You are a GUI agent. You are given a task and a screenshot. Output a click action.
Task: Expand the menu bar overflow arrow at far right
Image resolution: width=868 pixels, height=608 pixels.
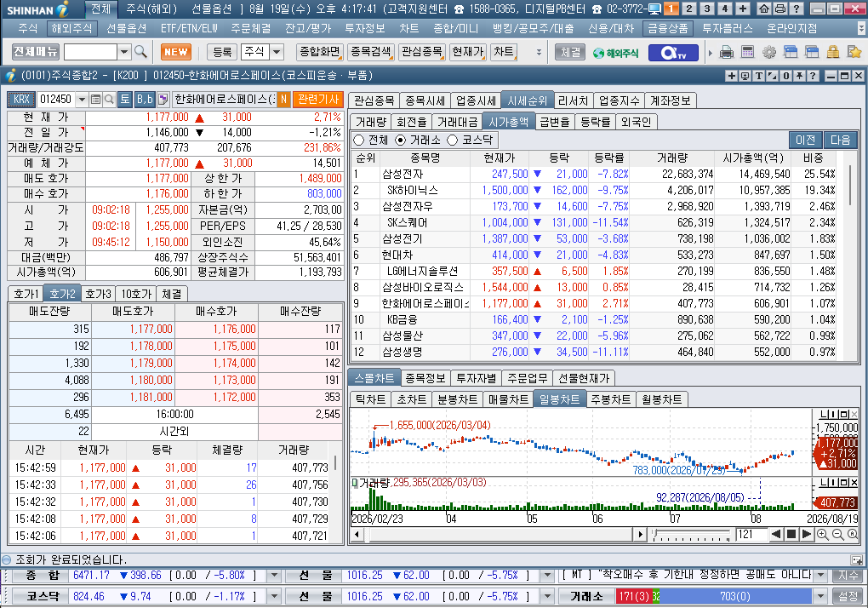coord(861,28)
